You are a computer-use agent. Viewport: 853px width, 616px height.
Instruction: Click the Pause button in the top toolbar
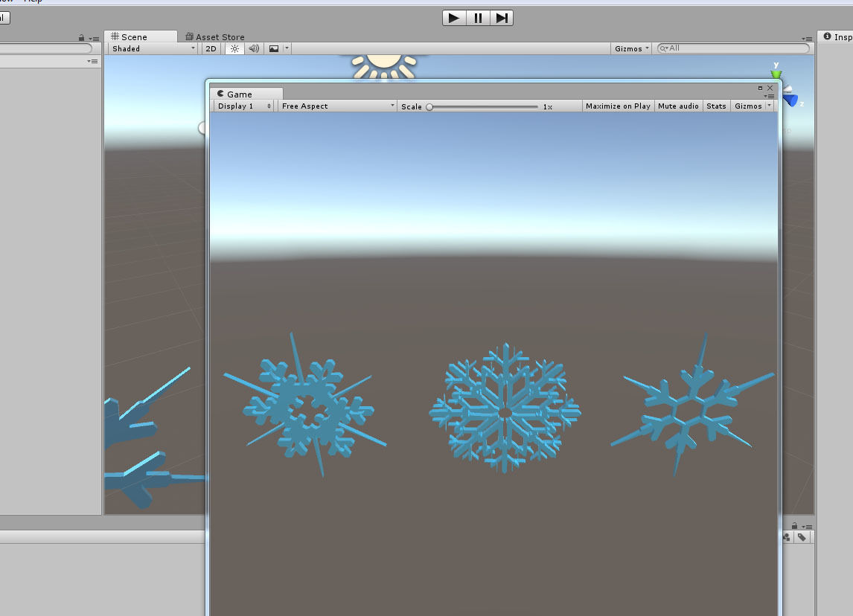pyautogui.click(x=478, y=18)
